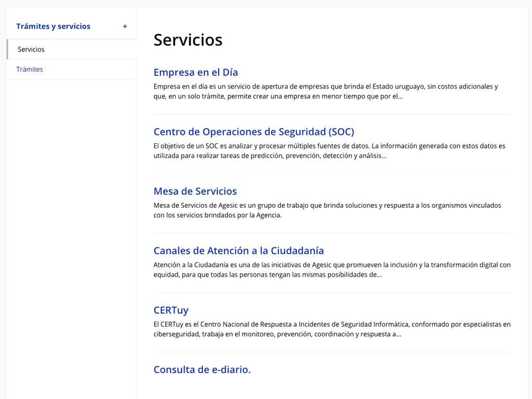The height and width of the screenshot is (399, 532).
Task: Open the CERTuy service link
Action: point(171,311)
